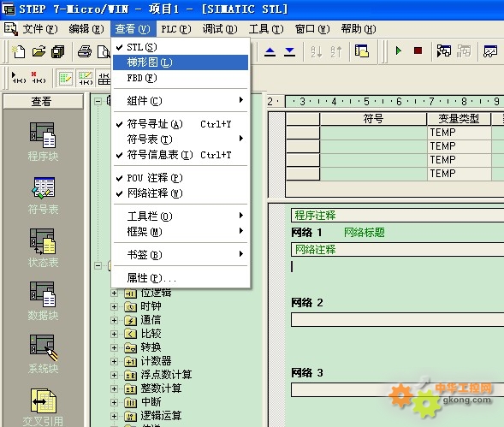Expand the 比较 instruction folder
The height and width of the screenshot is (427, 504).
point(114,334)
